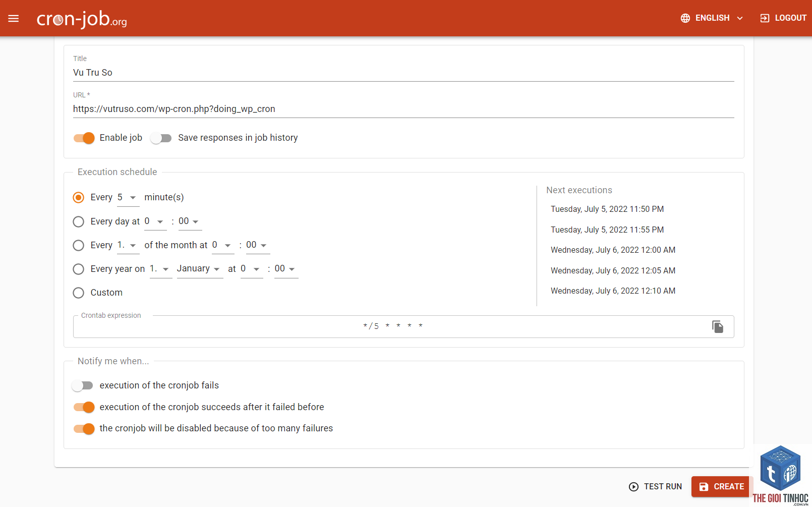Open the minute dropdown in yearly row

[286, 269]
